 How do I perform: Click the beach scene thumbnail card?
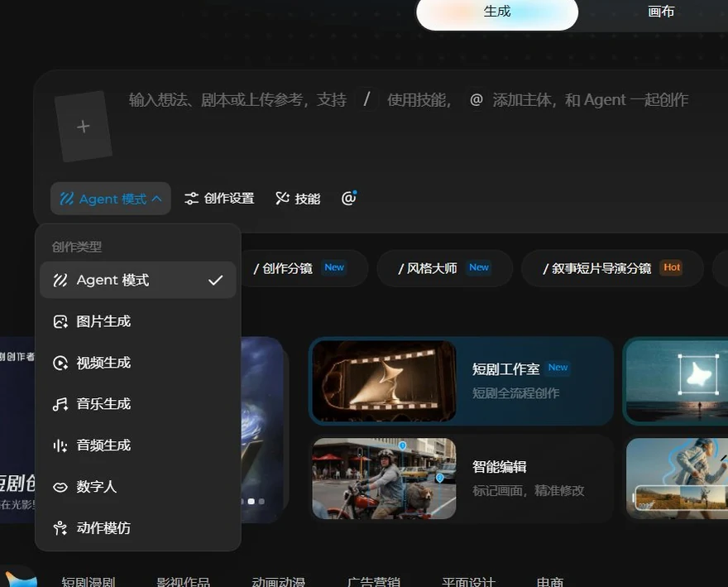coord(676,381)
